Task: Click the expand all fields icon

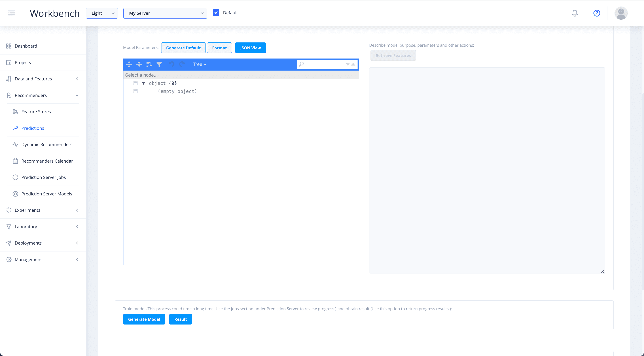Action: (129, 64)
